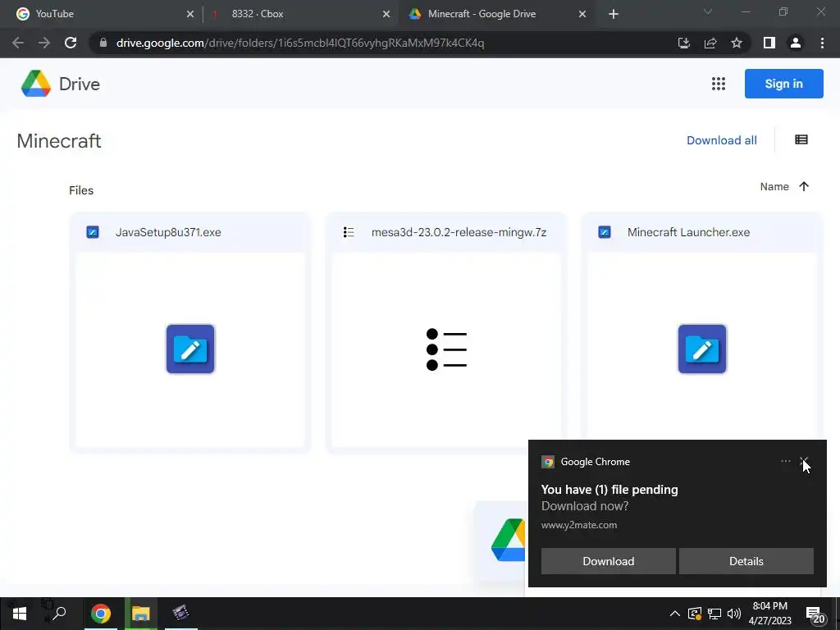The width and height of the screenshot is (840, 630).
Task: Click the Sign in button
Action: 783,84
